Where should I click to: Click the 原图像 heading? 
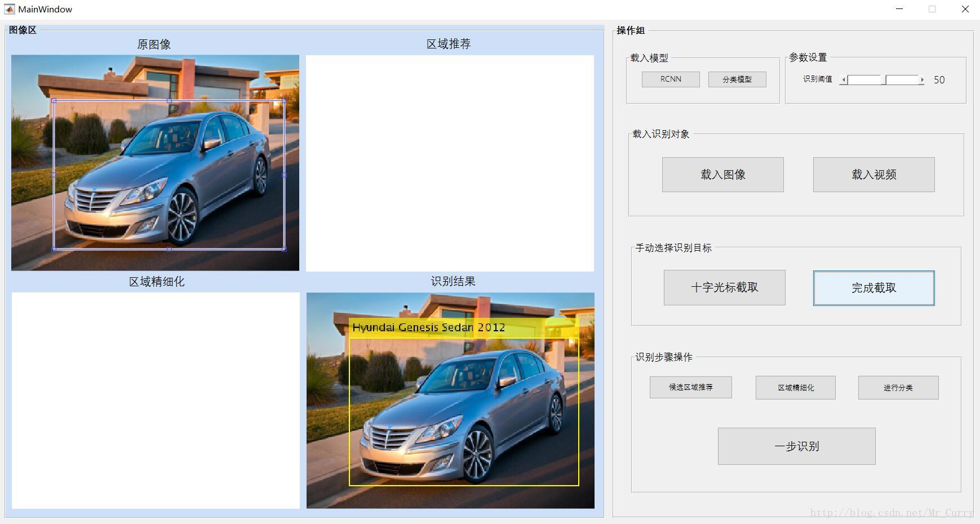tap(154, 45)
